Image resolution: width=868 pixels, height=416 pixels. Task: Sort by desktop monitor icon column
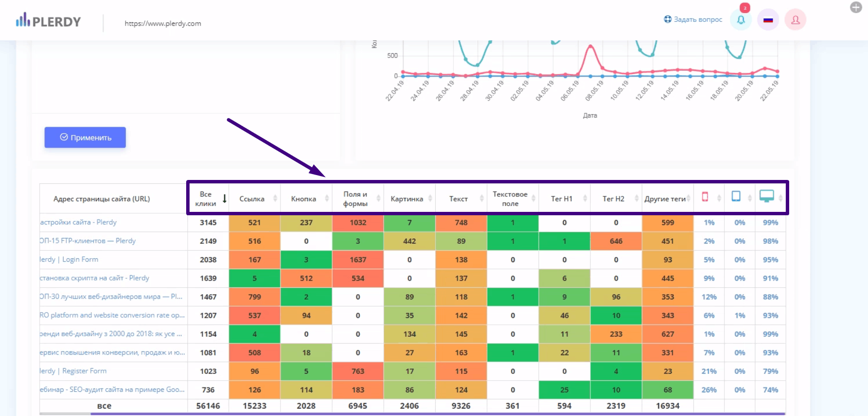pyautogui.click(x=767, y=196)
